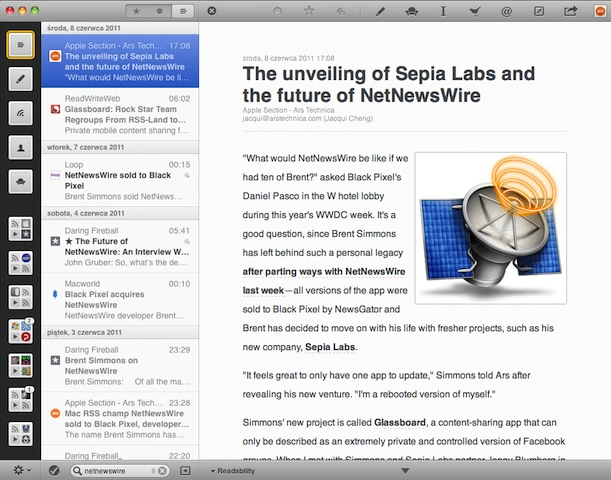Clear the netnewswire search text
This screenshot has width=611, height=480.
pos(162,471)
